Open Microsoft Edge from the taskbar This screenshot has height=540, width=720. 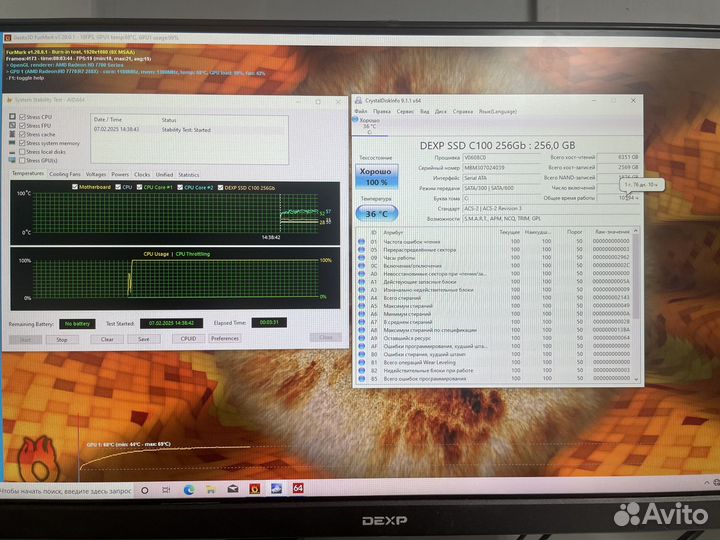188,490
